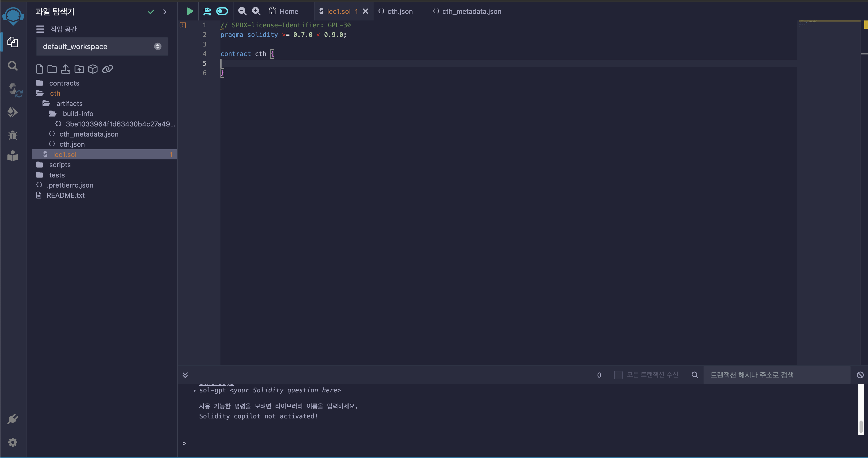
Task: Collapse the build-info folder
Action: point(78,114)
